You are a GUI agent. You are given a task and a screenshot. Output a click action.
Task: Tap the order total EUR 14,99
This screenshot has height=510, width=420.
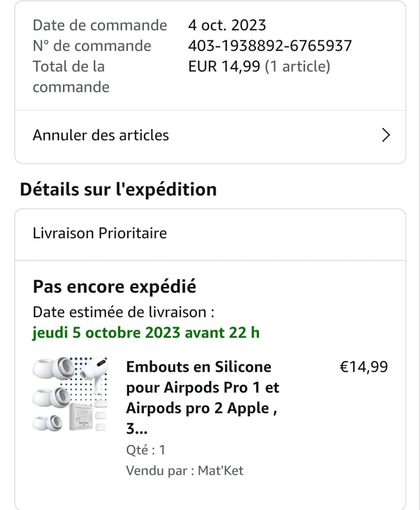point(224,67)
